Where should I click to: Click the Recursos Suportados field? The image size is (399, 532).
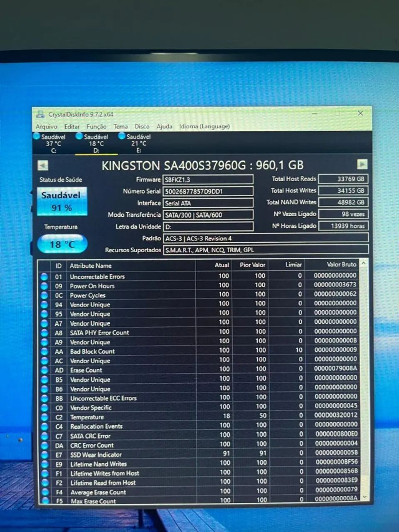coord(266,250)
